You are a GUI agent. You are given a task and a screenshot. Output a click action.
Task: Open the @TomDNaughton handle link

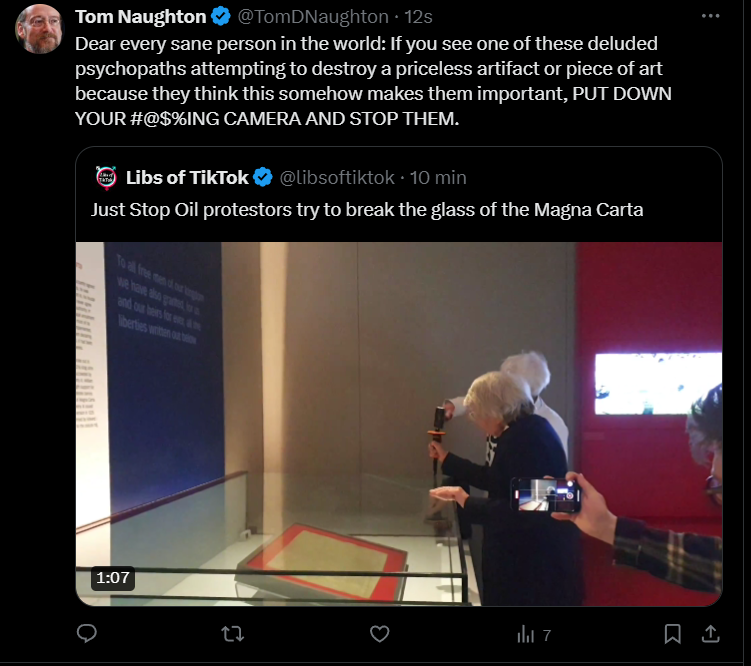[313, 17]
